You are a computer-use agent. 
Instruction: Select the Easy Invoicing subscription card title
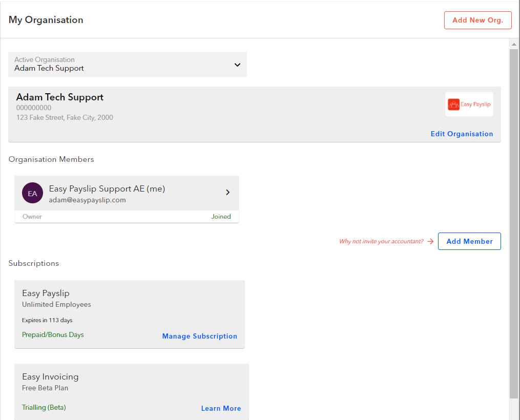pyautogui.click(x=50, y=376)
